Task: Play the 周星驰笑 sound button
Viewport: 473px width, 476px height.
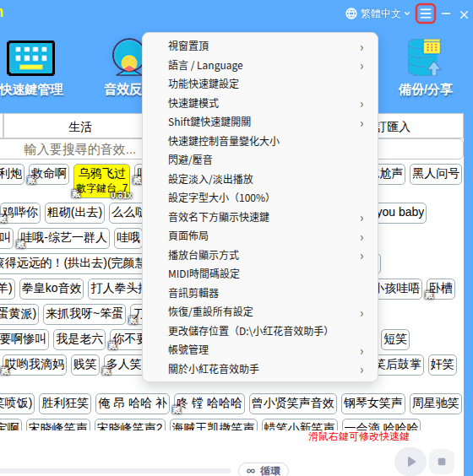Action: pos(435,403)
